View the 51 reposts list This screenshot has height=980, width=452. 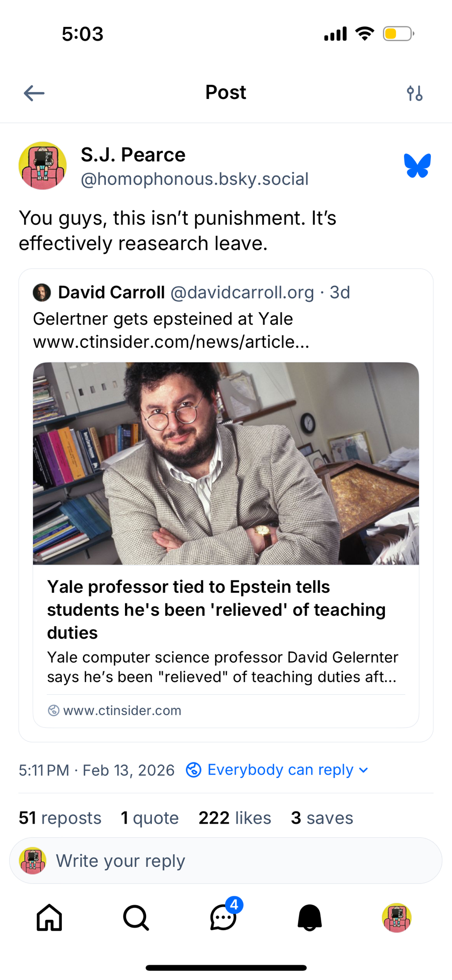tap(60, 818)
